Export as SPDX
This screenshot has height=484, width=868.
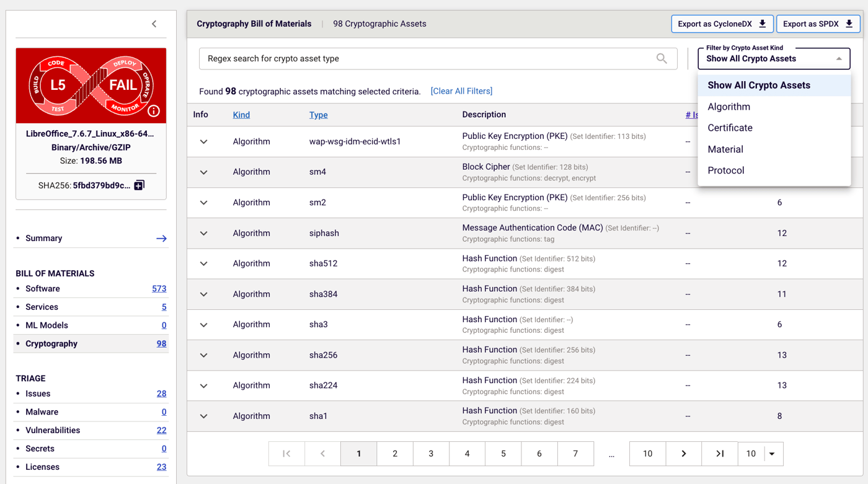[818, 24]
